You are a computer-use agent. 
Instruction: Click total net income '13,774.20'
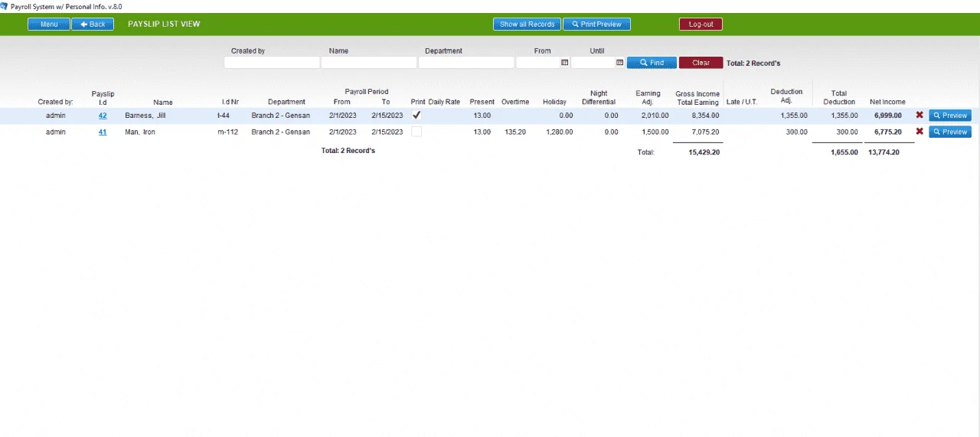[x=884, y=152]
